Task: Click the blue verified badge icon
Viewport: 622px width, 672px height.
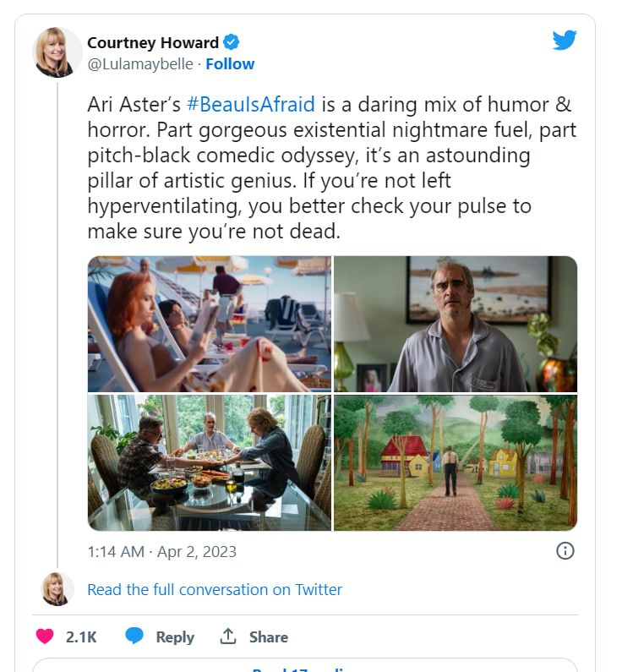Action: (x=231, y=42)
